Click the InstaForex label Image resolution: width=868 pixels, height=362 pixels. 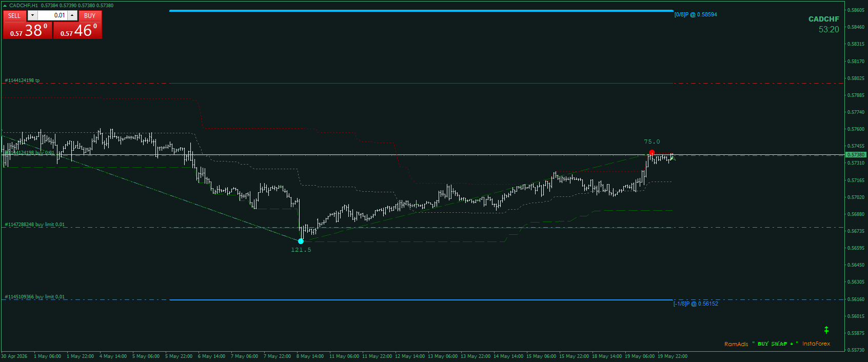coord(816,344)
